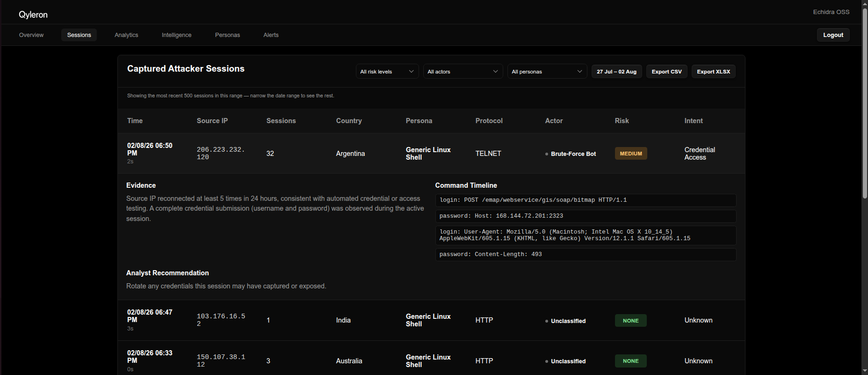Click the Intent column header

pyautogui.click(x=694, y=121)
